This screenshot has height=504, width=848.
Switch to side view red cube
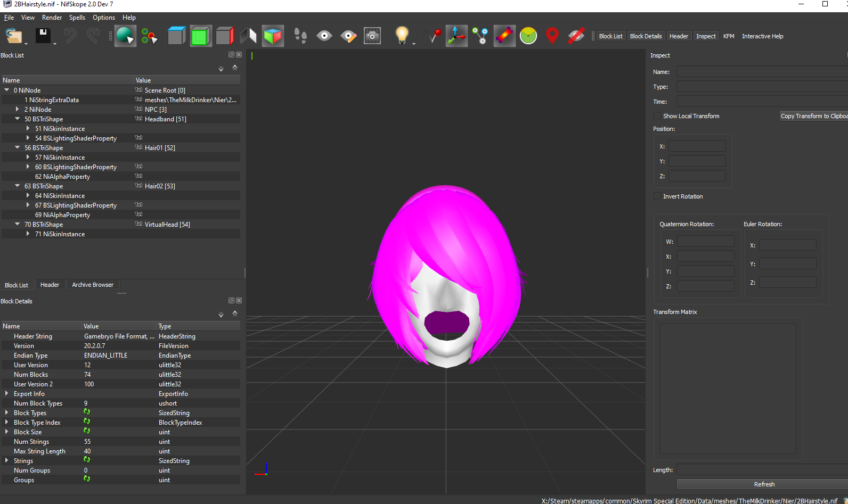[x=225, y=36]
